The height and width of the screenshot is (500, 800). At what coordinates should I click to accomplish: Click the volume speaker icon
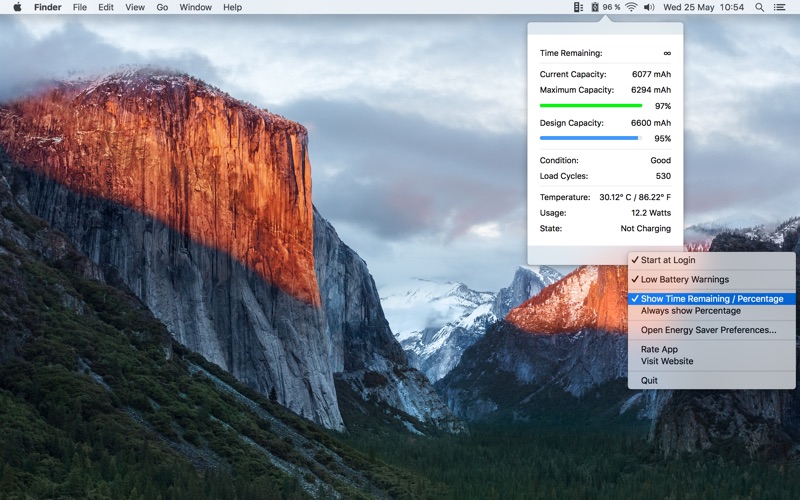[649, 7]
